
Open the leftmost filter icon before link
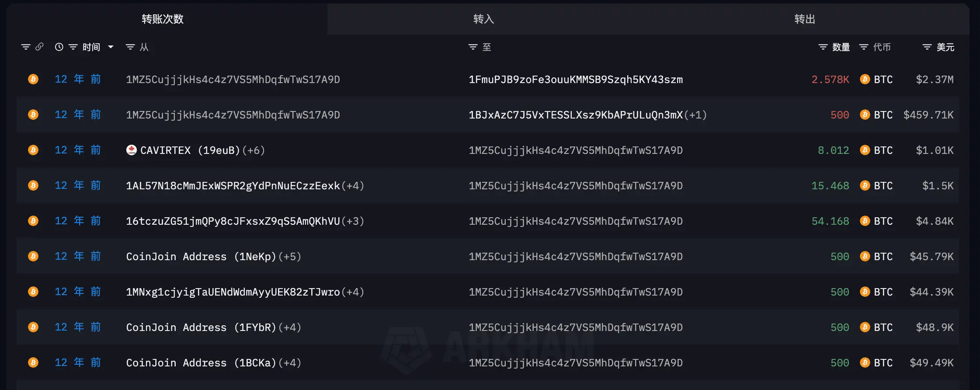coord(26,47)
